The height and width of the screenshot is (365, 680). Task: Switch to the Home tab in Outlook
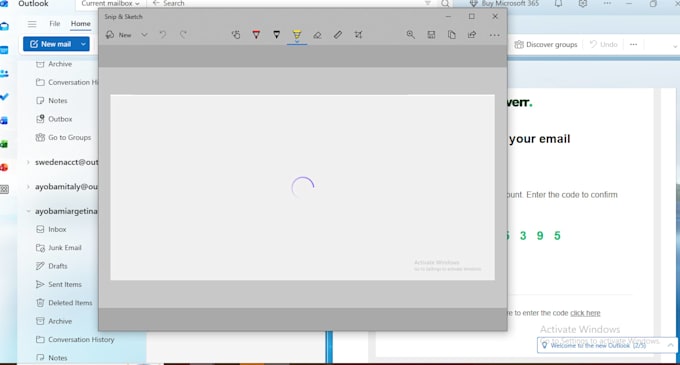pyautogui.click(x=81, y=24)
